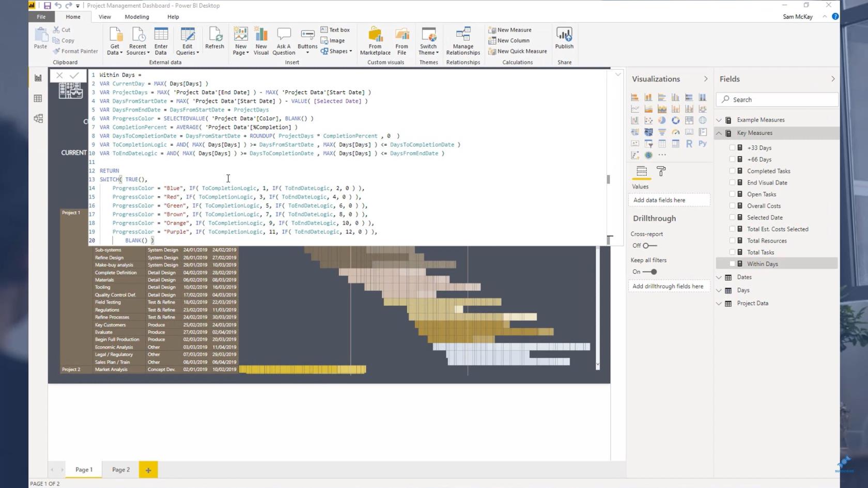Insert a Text box
Image resolution: width=868 pixels, height=488 pixels.
tap(335, 30)
